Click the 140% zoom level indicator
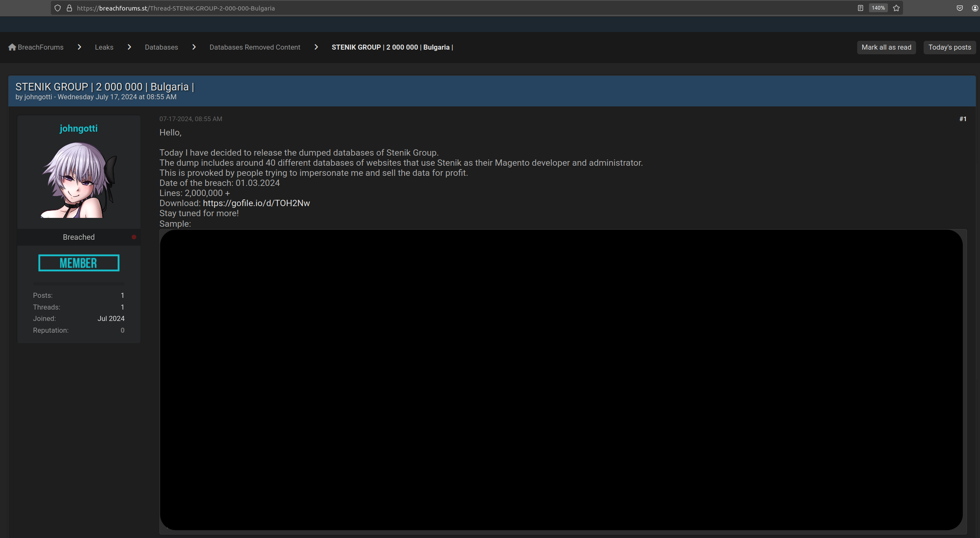This screenshot has height=538, width=980. click(x=878, y=8)
